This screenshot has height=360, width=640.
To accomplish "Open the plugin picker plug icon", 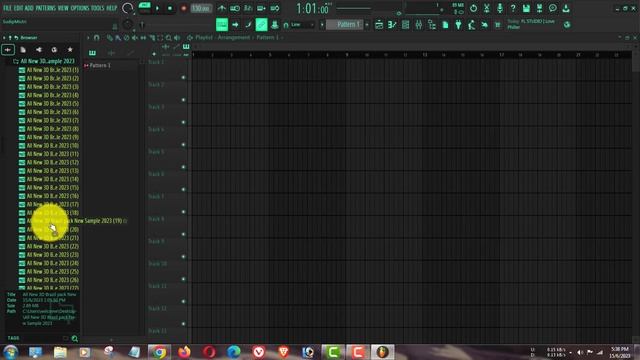I will pyautogui.click(x=458, y=25).
